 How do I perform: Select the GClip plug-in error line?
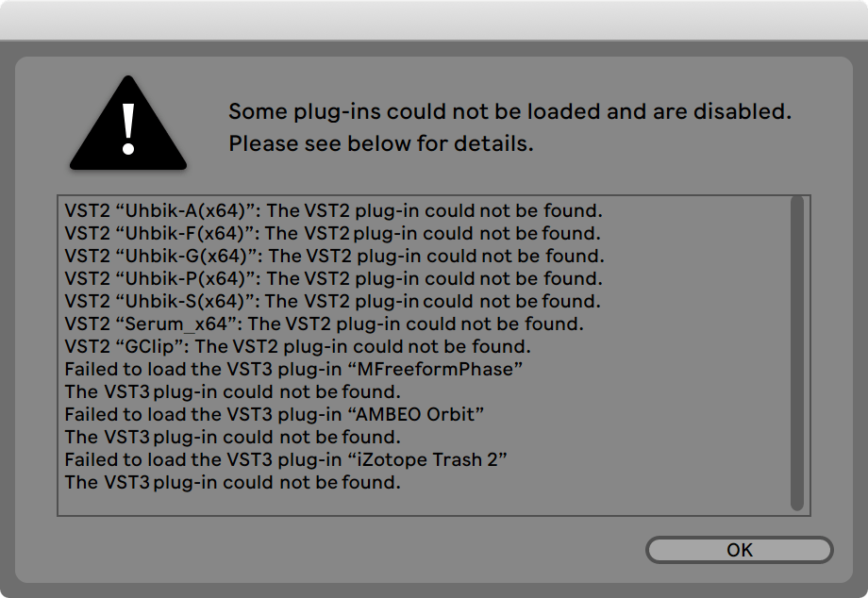(x=297, y=347)
